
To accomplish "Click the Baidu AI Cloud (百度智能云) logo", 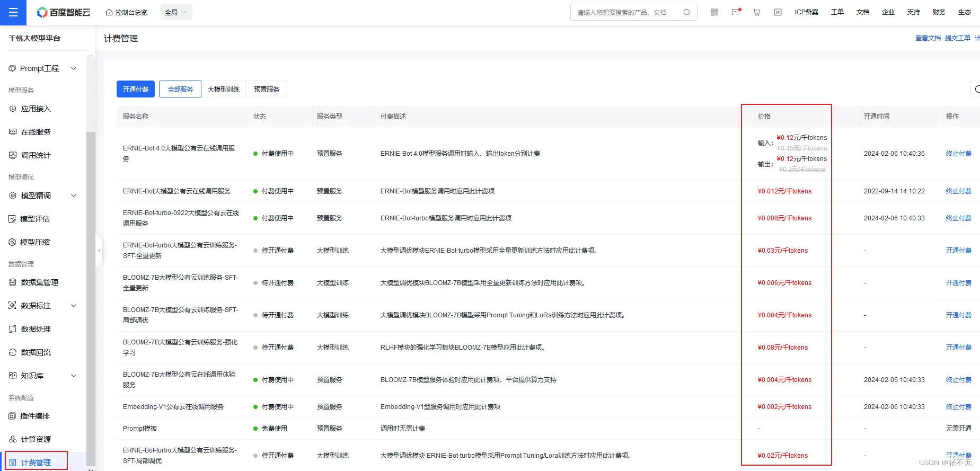I will [x=64, y=12].
